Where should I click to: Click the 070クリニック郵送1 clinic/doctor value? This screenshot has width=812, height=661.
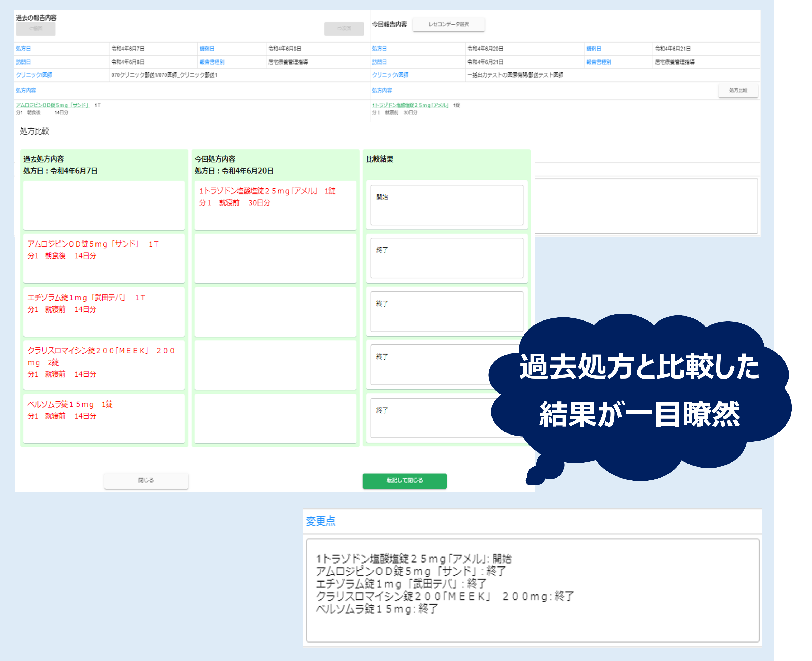[164, 75]
